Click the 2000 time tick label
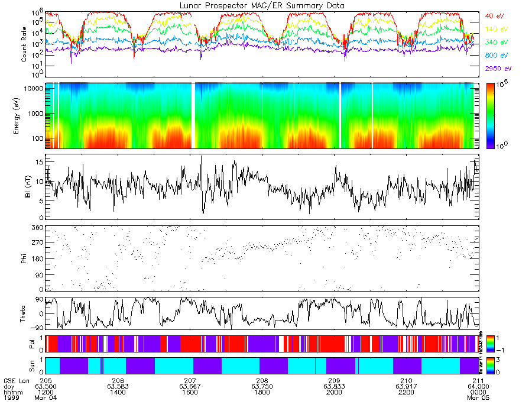 [x=334, y=392]
